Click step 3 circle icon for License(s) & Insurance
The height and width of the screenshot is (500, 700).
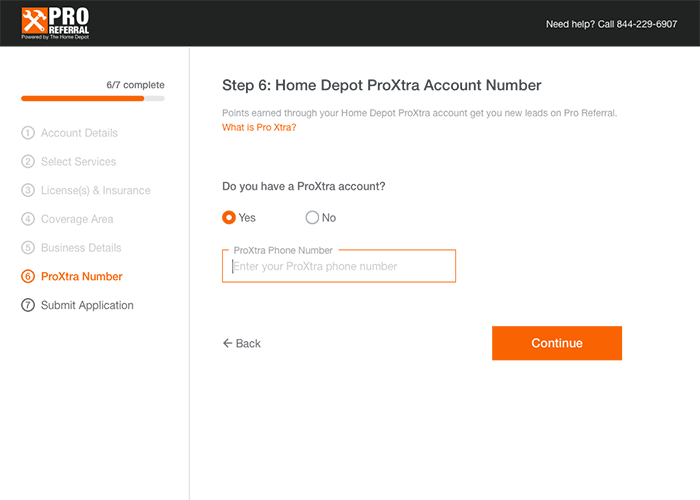pyautogui.click(x=28, y=190)
